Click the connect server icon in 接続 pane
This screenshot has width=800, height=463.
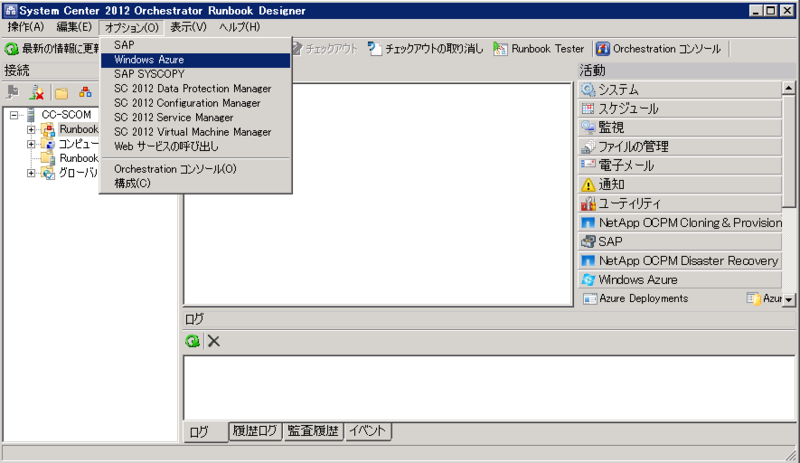point(12,92)
